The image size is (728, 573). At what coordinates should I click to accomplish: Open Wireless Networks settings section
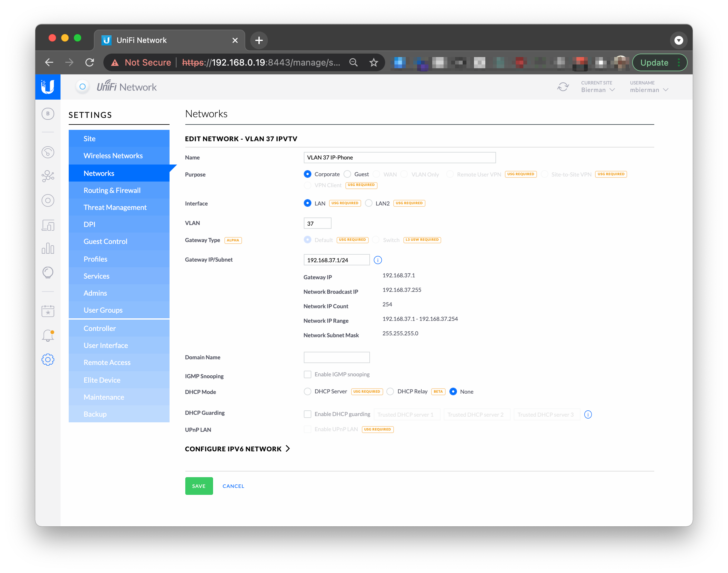pyautogui.click(x=113, y=156)
